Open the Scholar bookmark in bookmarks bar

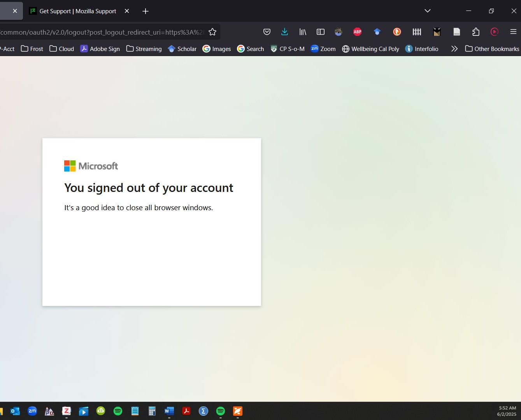[x=182, y=49]
